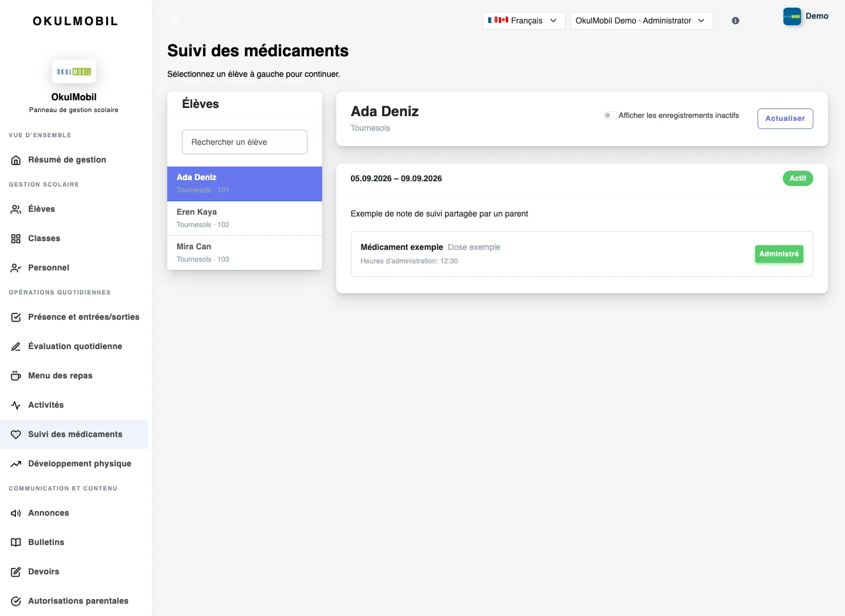Toggle the hamburger sidebar menu icon
The image size is (845, 616).
point(175,21)
